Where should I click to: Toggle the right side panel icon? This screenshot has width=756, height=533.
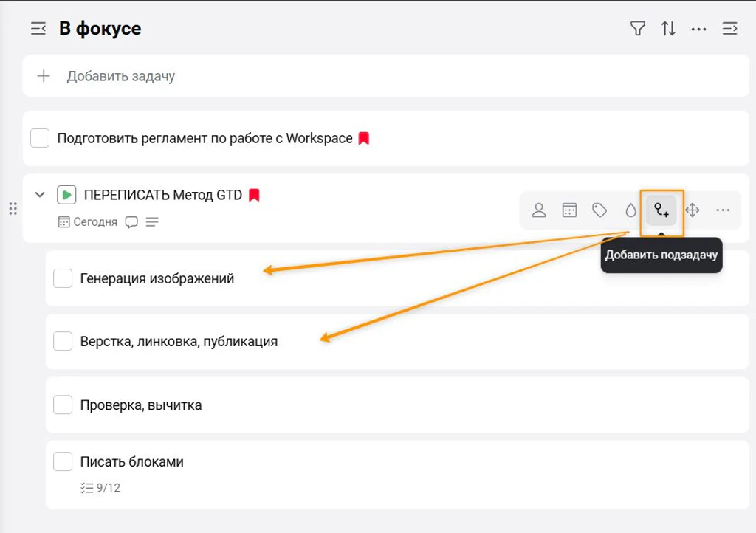click(x=729, y=29)
